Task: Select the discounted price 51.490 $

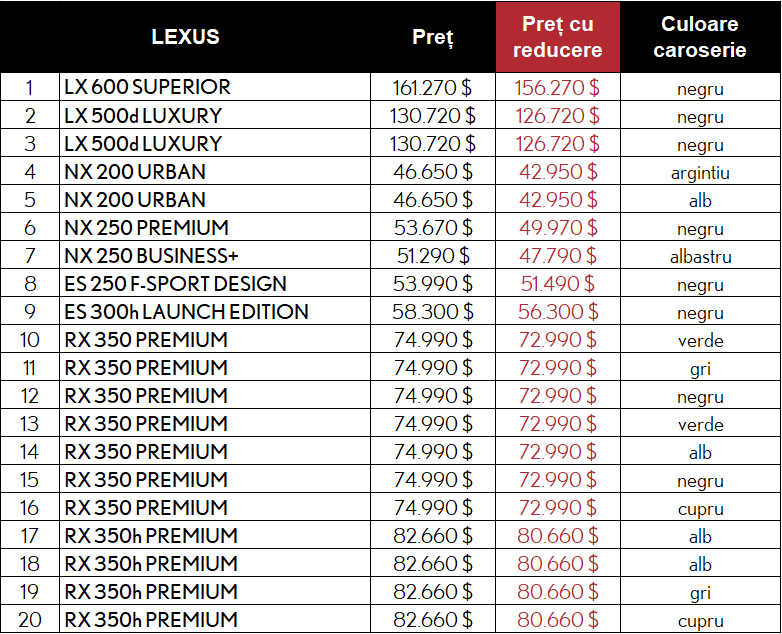Action: [557, 283]
